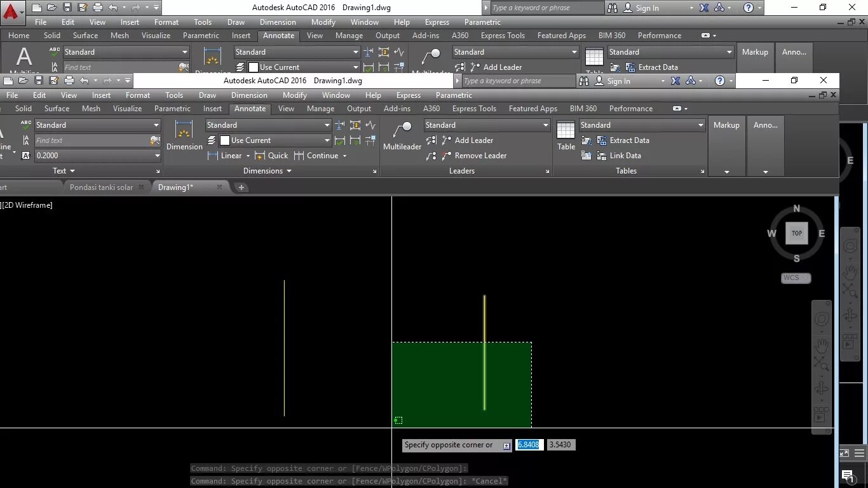The width and height of the screenshot is (868, 488).
Task: Click the Plot printer icon in front window toolbar
Action: click(x=69, y=81)
